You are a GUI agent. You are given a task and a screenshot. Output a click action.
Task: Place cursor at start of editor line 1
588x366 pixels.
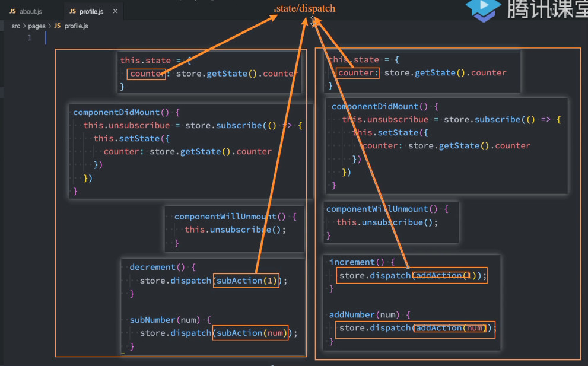[46, 38]
